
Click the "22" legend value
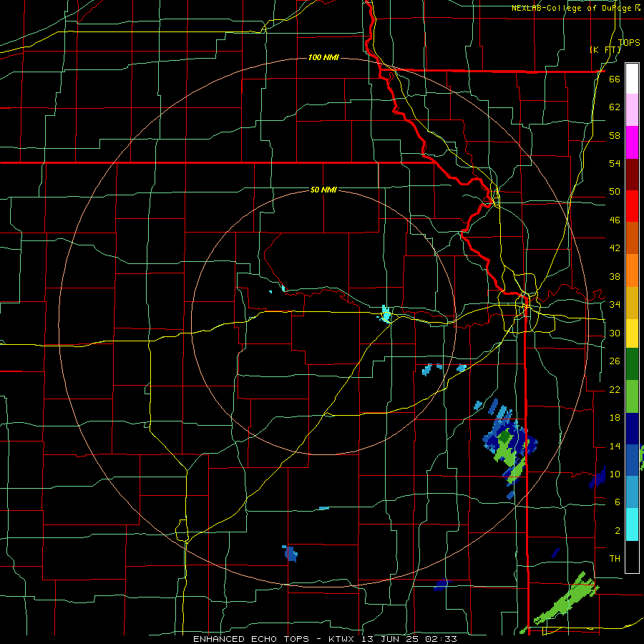point(615,389)
